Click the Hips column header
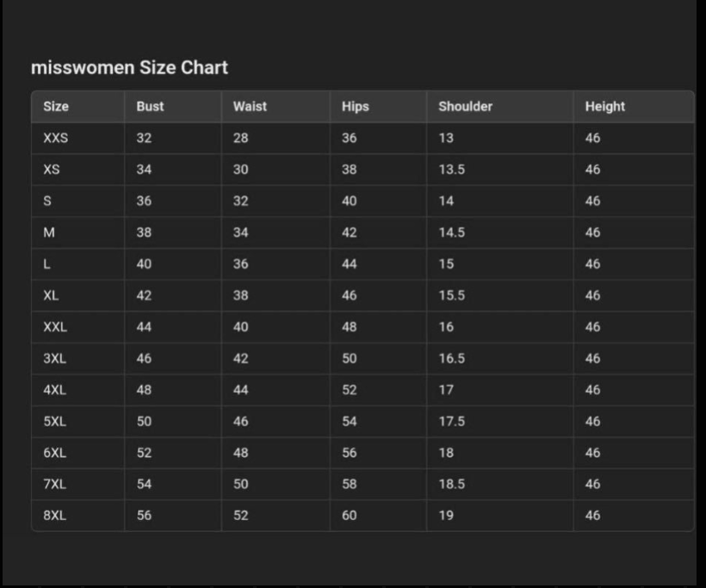The height and width of the screenshot is (588, 706). pyautogui.click(x=355, y=107)
